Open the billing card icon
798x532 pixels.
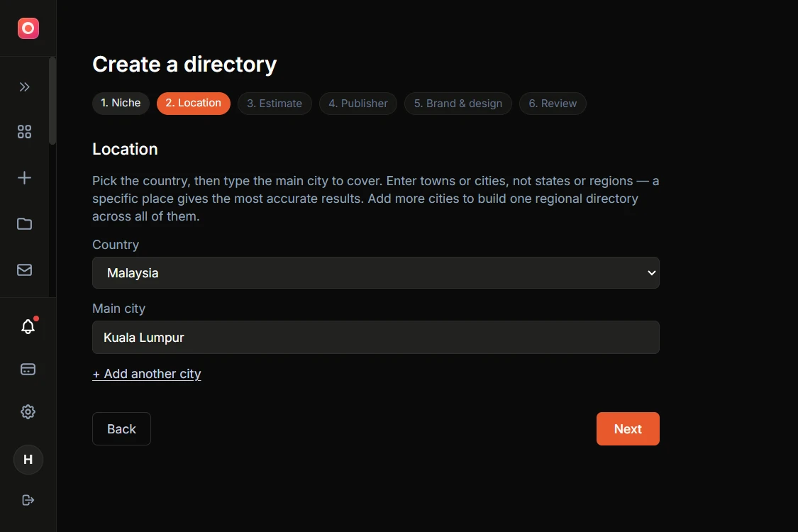28,369
